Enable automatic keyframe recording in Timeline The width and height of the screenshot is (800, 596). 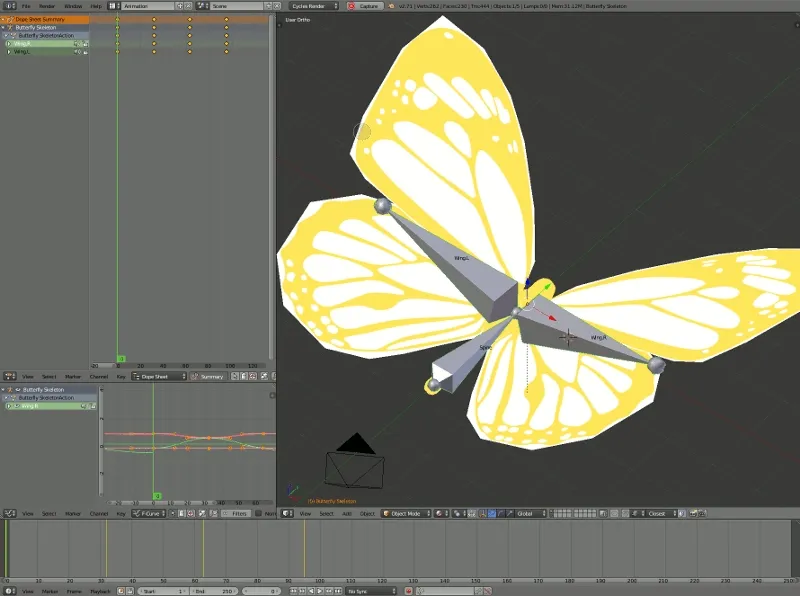coord(121,590)
